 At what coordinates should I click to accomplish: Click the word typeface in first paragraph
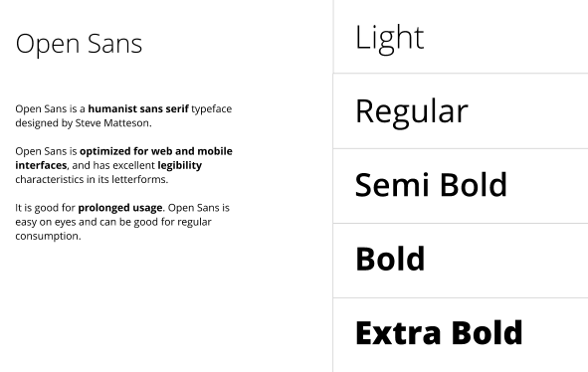coord(212,109)
